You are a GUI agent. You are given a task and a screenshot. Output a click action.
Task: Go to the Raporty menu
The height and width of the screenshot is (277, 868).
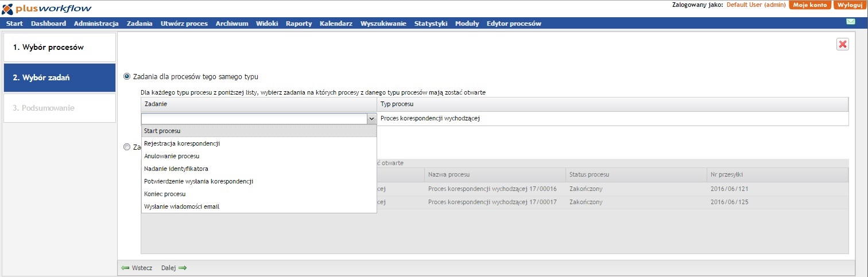click(299, 24)
